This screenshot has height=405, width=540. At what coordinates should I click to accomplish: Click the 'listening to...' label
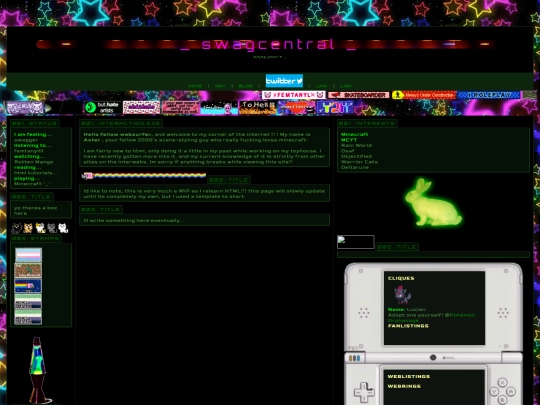click(32, 145)
